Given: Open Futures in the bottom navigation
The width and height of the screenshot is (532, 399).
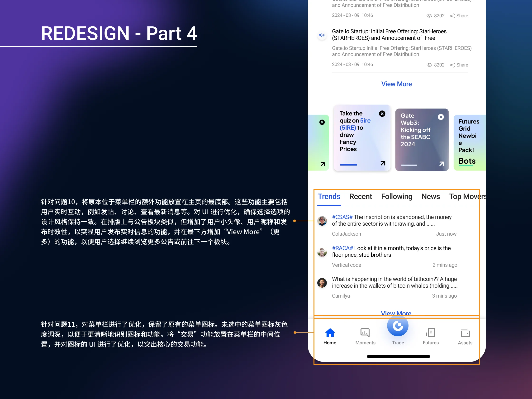Looking at the screenshot, I should [431, 337].
